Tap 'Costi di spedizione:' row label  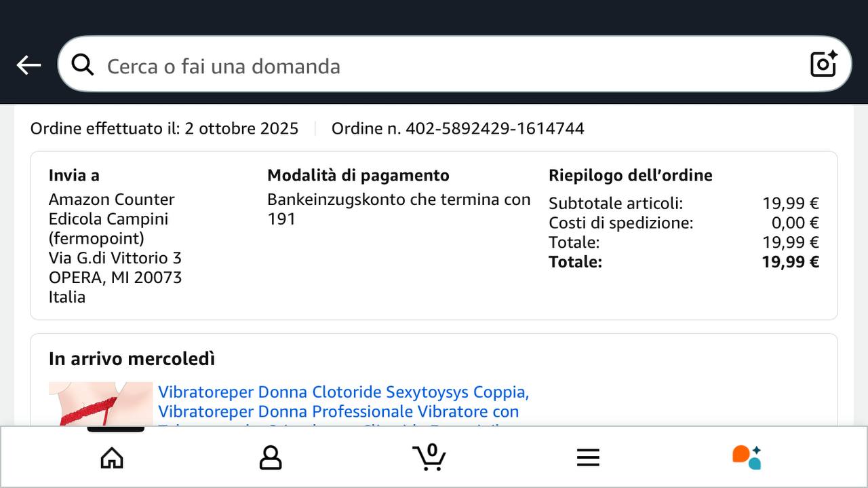pyautogui.click(x=621, y=223)
